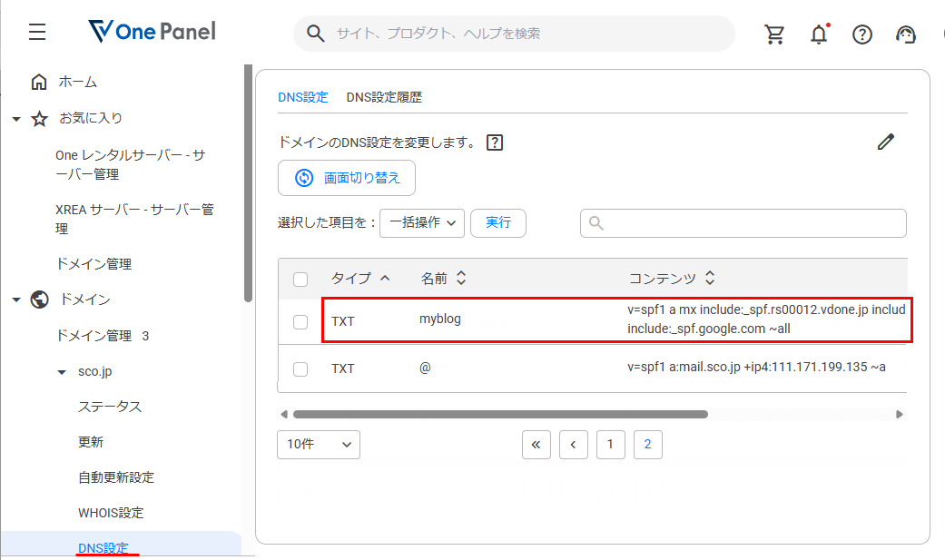The image size is (945, 560).
Task: Open notifications bell
Action: coord(819,34)
